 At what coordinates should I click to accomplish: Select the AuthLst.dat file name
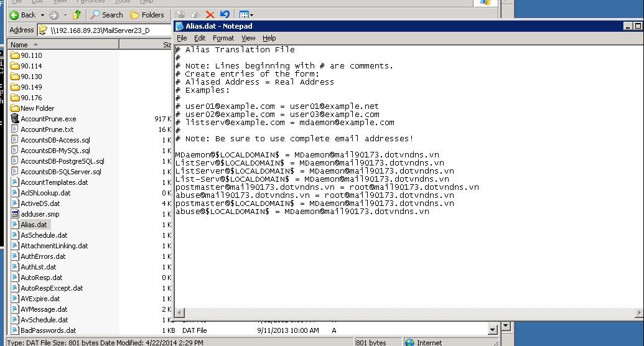tap(39, 267)
